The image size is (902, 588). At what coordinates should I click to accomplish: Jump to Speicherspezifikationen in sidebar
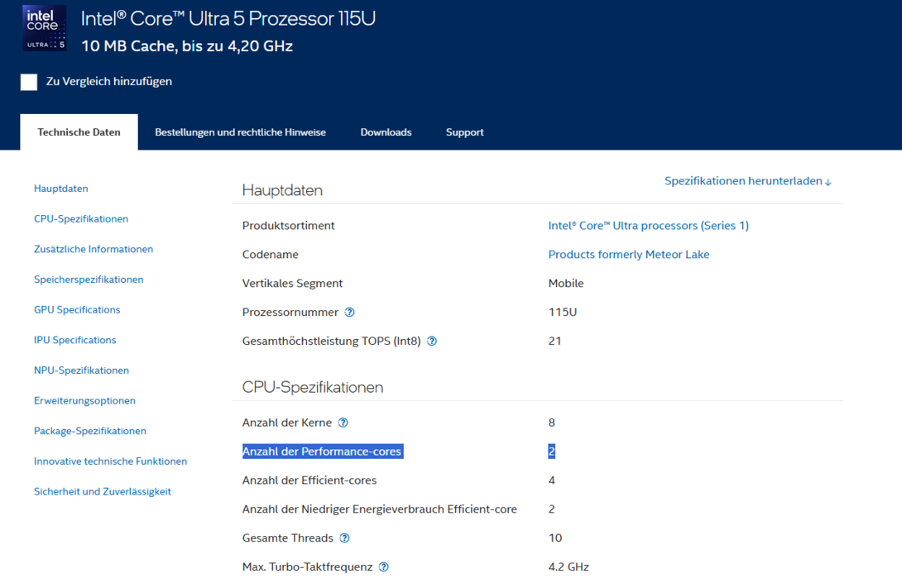coord(89,280)
